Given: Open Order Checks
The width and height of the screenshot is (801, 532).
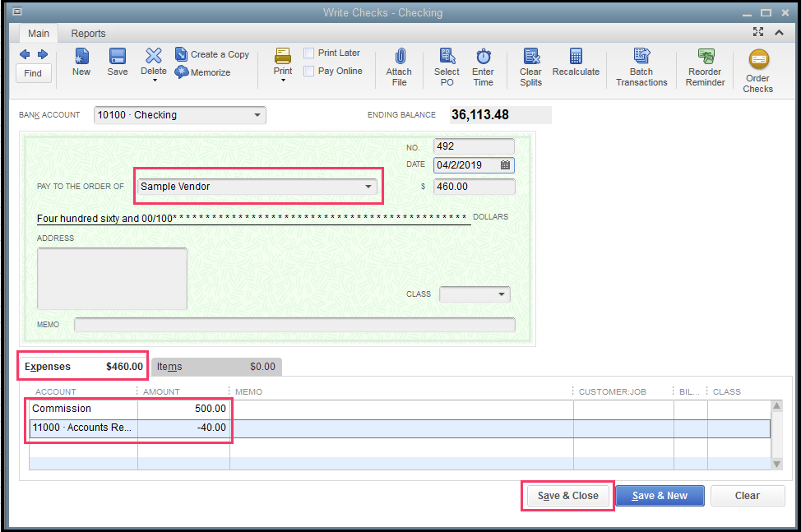Looking at the screenshot, I should (758, 71).
